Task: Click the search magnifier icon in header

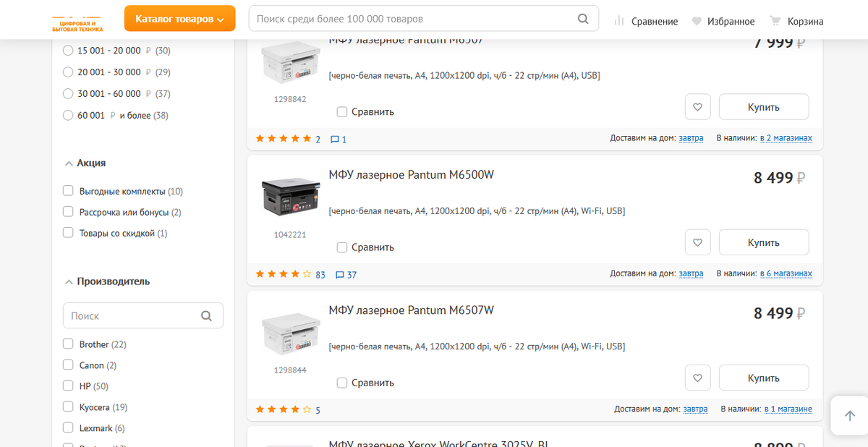Action: pos(583,19)
